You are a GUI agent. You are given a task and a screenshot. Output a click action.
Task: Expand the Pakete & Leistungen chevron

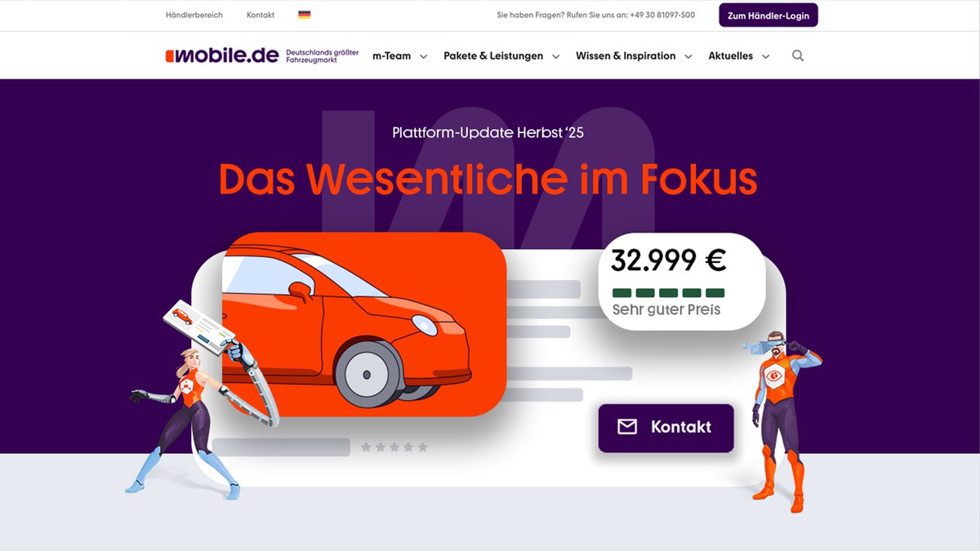point(556,56)
